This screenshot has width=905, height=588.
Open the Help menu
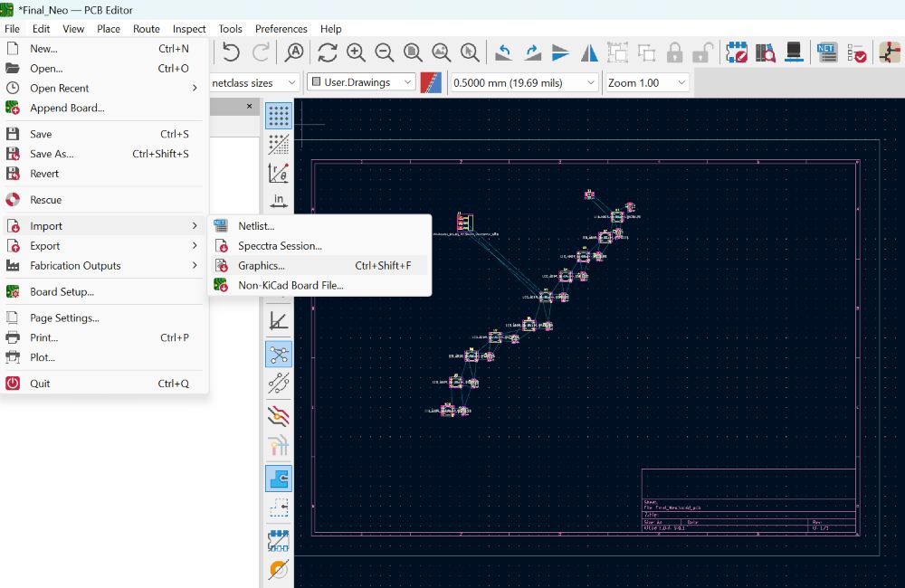[330, 29]
